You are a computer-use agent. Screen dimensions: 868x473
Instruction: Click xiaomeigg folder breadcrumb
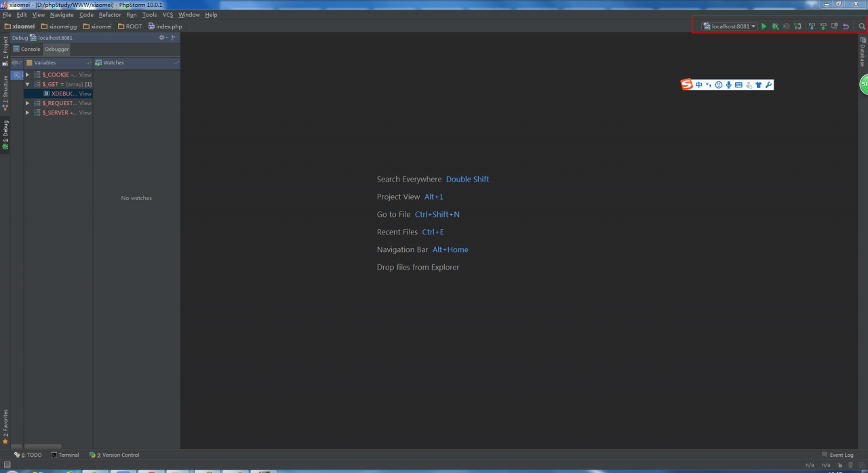point(58,26)
